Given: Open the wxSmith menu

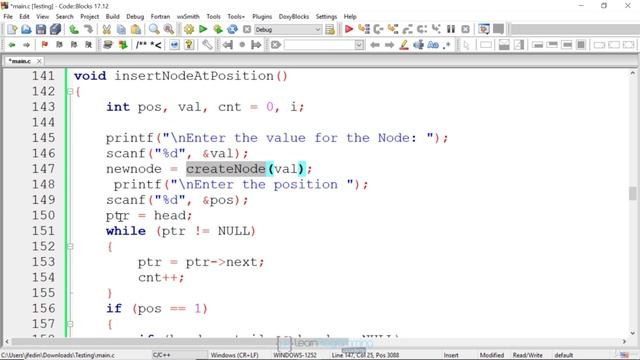Looking at the screenshot, I should click(x=188, y=17).
